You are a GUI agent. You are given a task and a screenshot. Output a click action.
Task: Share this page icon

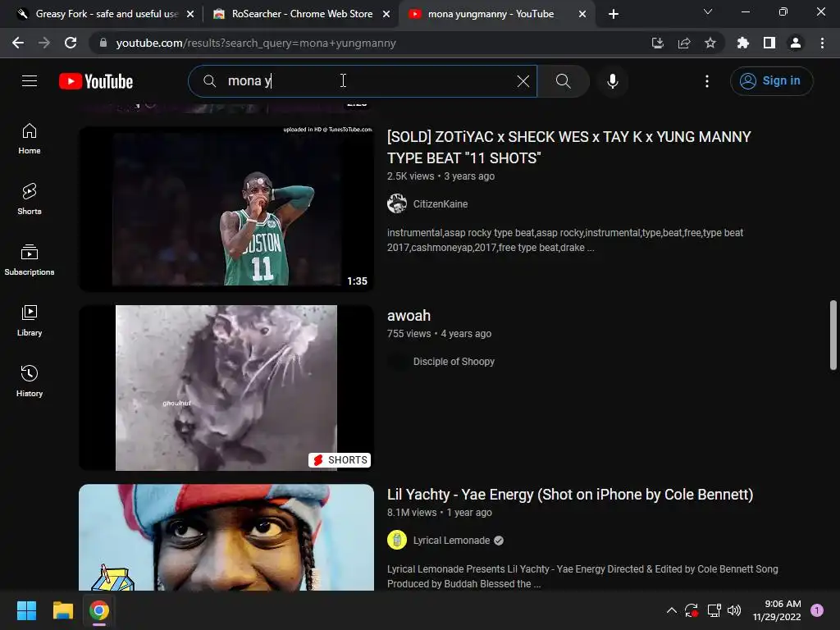point(683,43)
